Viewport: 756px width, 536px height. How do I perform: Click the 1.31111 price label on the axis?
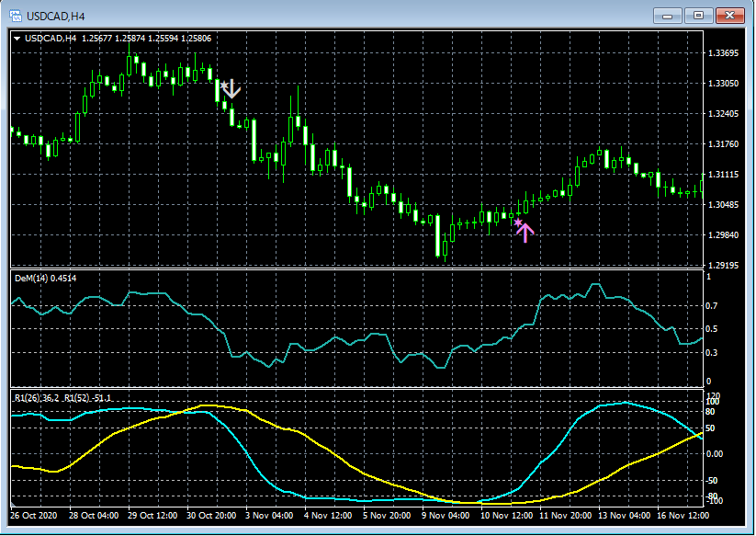(x=725, y=174)
